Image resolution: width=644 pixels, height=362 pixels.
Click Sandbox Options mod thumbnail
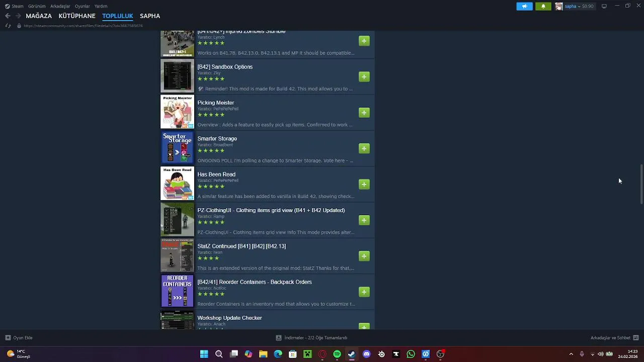point(177,76)
